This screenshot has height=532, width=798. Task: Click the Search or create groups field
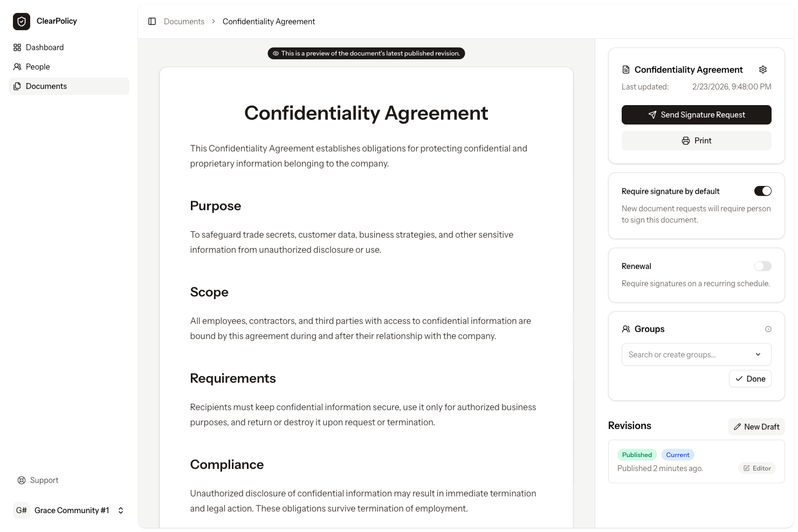pyautogui.click(x=679, y=354)
